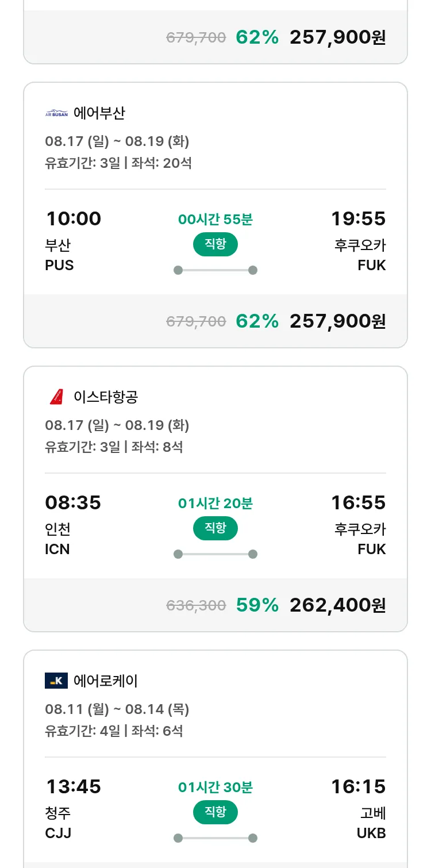431x868 pixels.
Task: Open the 에어로케이 flight name
Action: pyautogui.click(x=106, y=681)
